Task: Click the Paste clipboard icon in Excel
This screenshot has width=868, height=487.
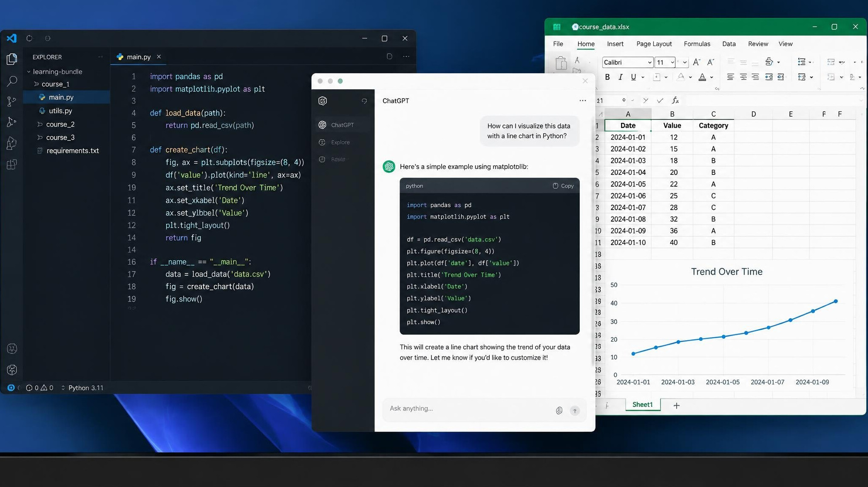Action: point(561,63)
